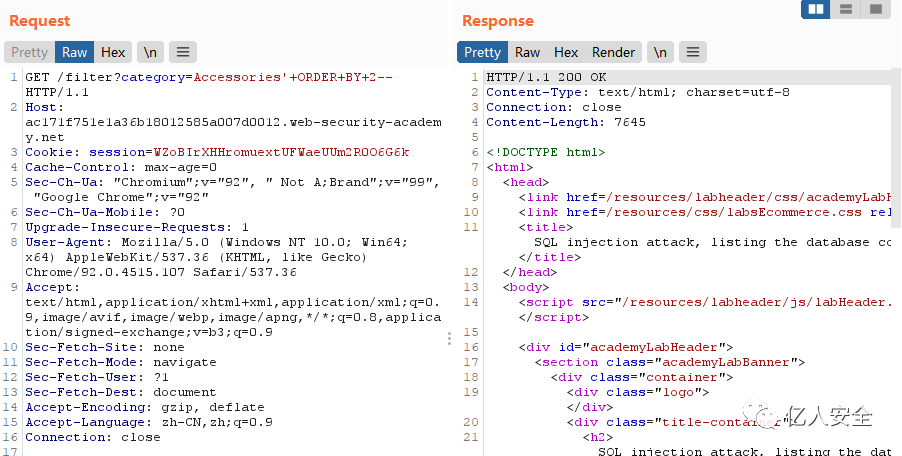Click the Sec-Fetch-Dest: document line
Screen dimensions: 902x456
pyautogui.click(x=121, y=392)
